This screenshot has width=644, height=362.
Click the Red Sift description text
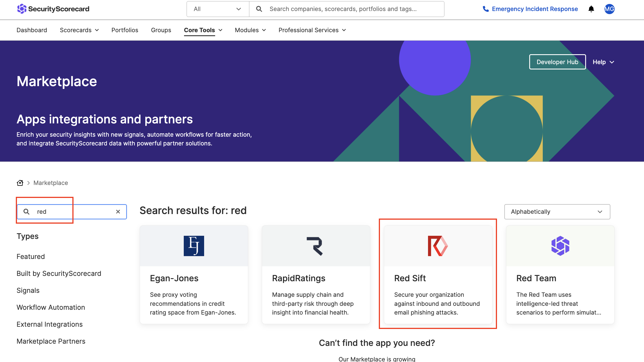(437, 304)
